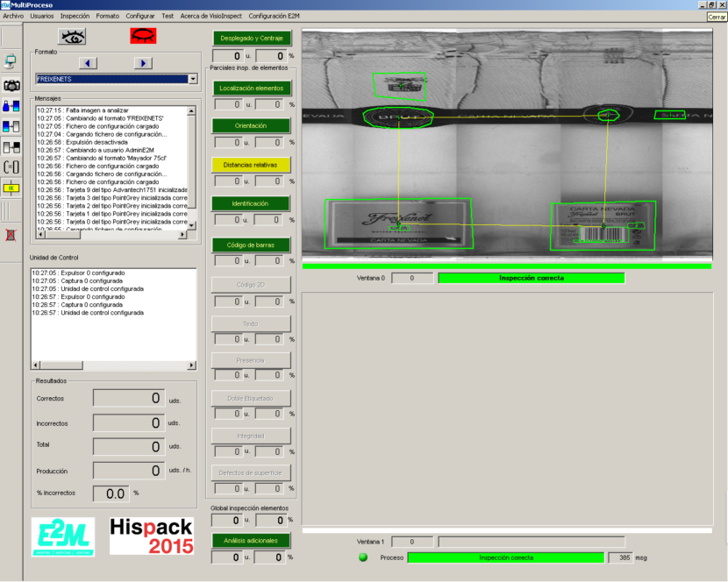Image resolution: width=728 pixels, height=582 pixels.
Task: Open the Formato menu
Action: pyautogui.click(x=108, y=16)
